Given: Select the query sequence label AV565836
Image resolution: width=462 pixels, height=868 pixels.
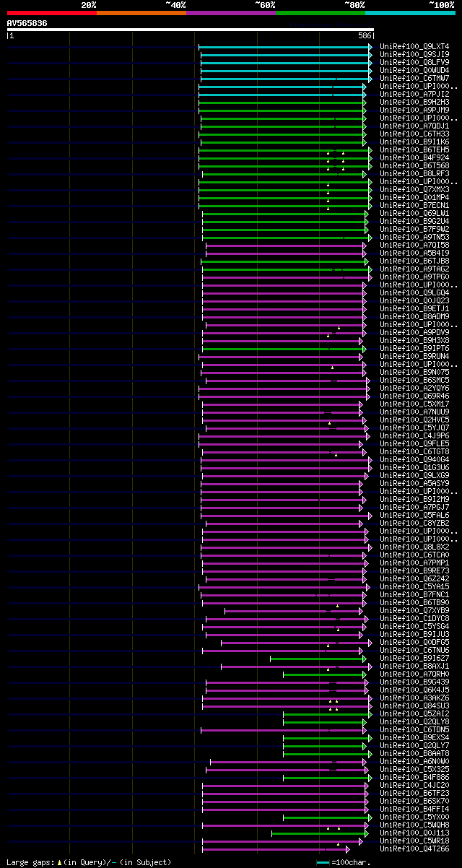Looking at the screenshot, I should (x=27, y=23).
